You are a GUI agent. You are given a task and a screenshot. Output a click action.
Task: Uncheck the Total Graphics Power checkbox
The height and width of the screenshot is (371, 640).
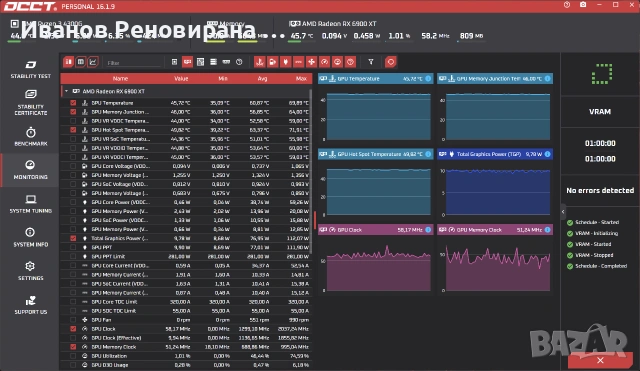[x=73, y=238]
